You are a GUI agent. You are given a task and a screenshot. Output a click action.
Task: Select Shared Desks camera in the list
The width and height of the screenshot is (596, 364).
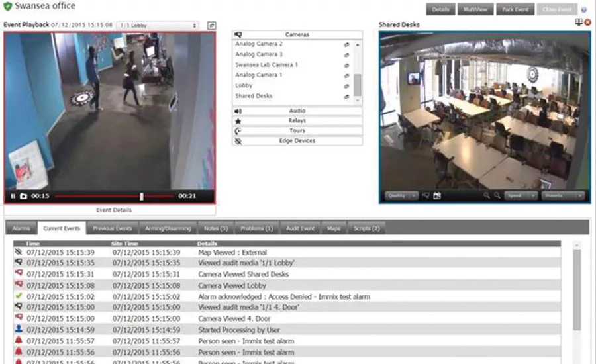[254, 96]
